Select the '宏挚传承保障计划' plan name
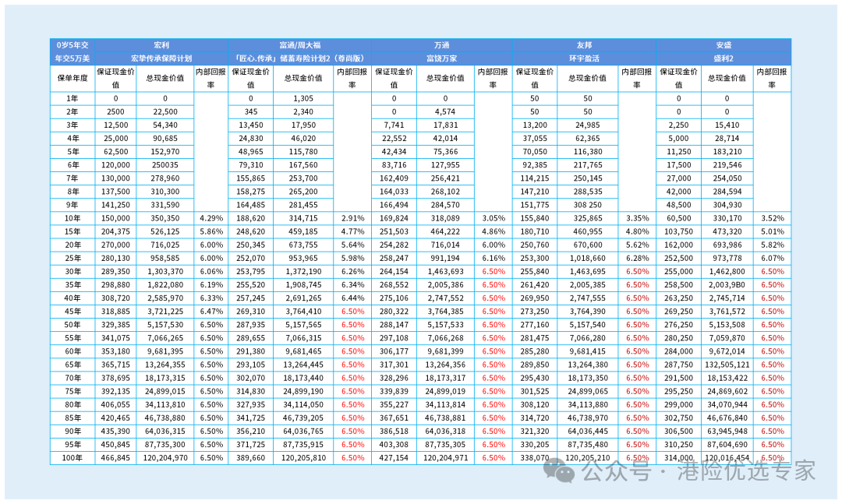The height and width of the screenshot is (504, 842). [x=161, y=58]
